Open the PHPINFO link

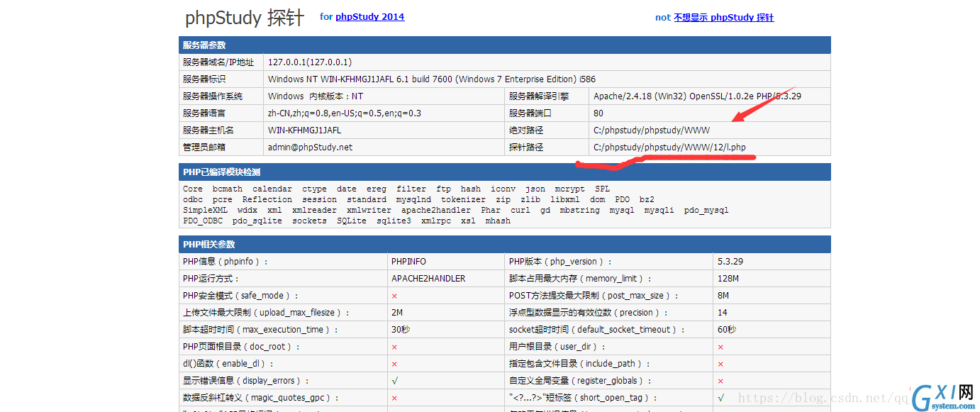pos(408,262)
